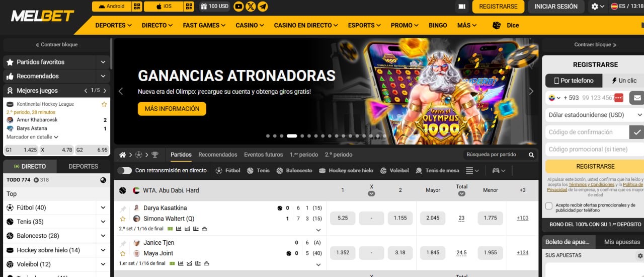Open the YouTube social icon
The height and width of the screenshot is (277, 644).
pos(238,7)
